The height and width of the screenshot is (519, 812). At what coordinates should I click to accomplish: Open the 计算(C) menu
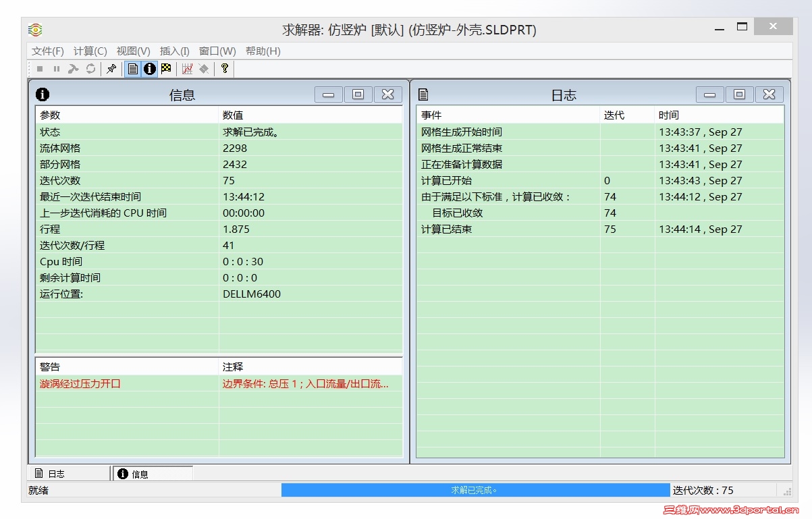(x=90, y=51)
